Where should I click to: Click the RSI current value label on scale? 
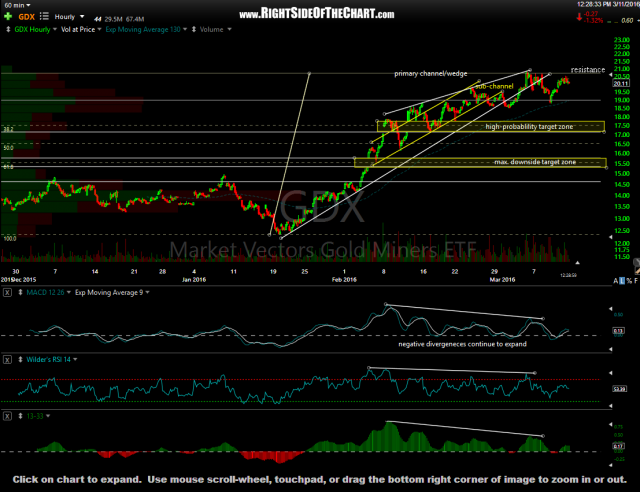620,389
